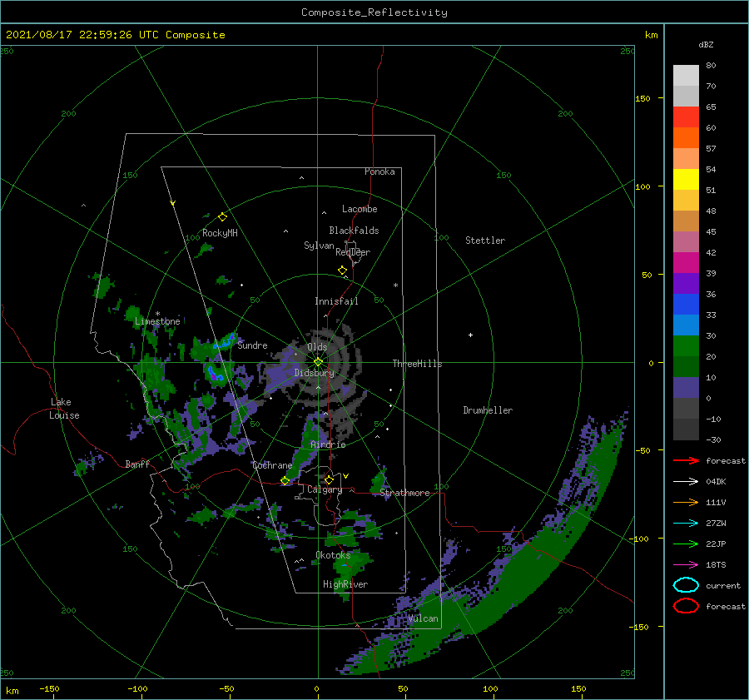
Task: Click the Calgary city label
Action: click(325, 489)
